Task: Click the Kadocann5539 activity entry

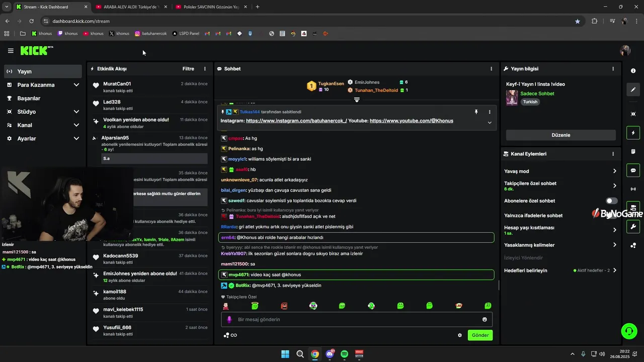Action: point(149,259)
